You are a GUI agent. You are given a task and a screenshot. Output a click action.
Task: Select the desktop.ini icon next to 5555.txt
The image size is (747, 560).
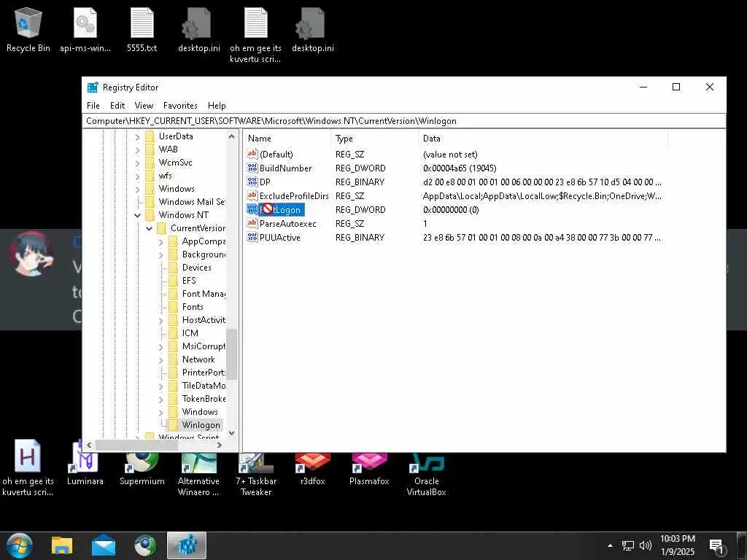(198, 28)
